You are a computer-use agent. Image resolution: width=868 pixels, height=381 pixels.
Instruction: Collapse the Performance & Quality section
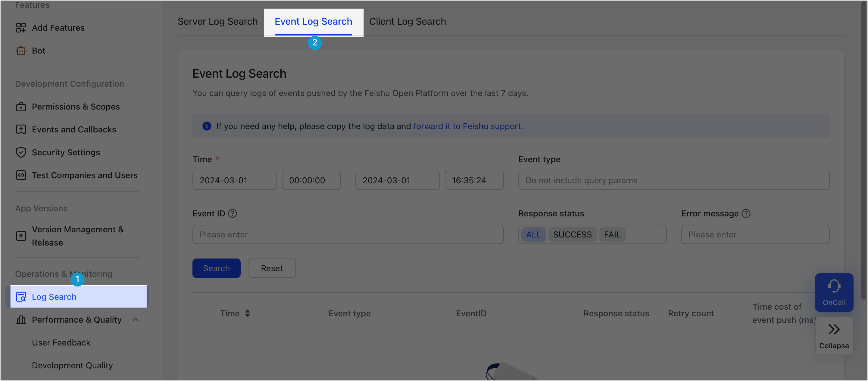point(136,319)
